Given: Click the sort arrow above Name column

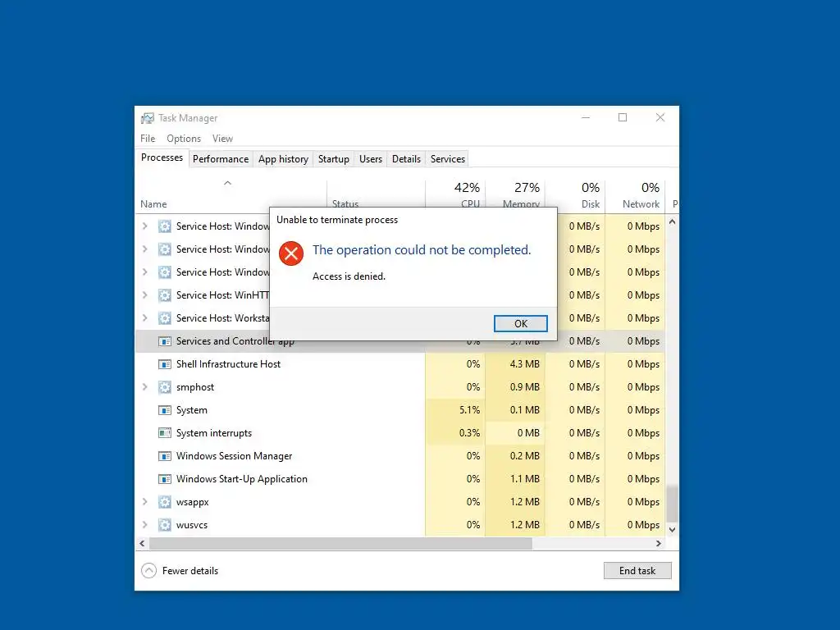Looking at the screenshot, I should click(228, 183).
